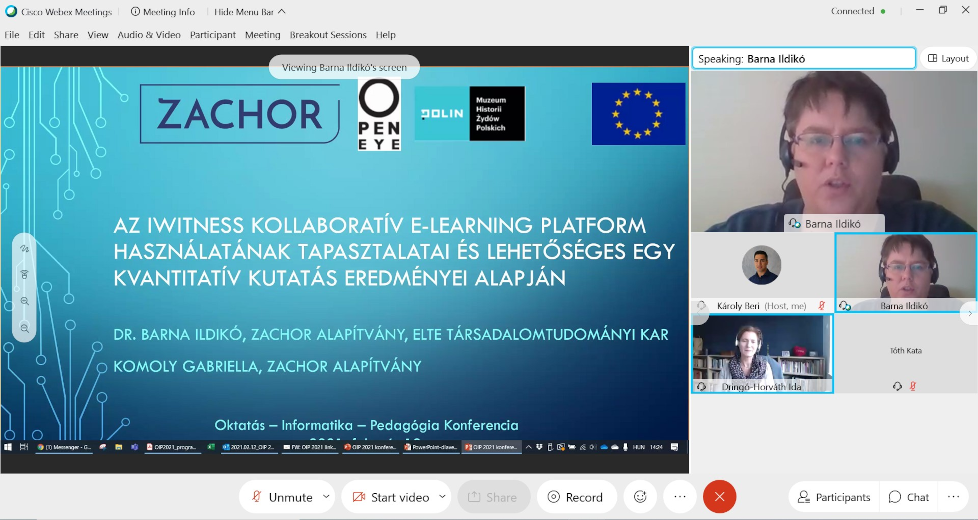
Task: Start recording with Record button
Action: click(576, 497)
